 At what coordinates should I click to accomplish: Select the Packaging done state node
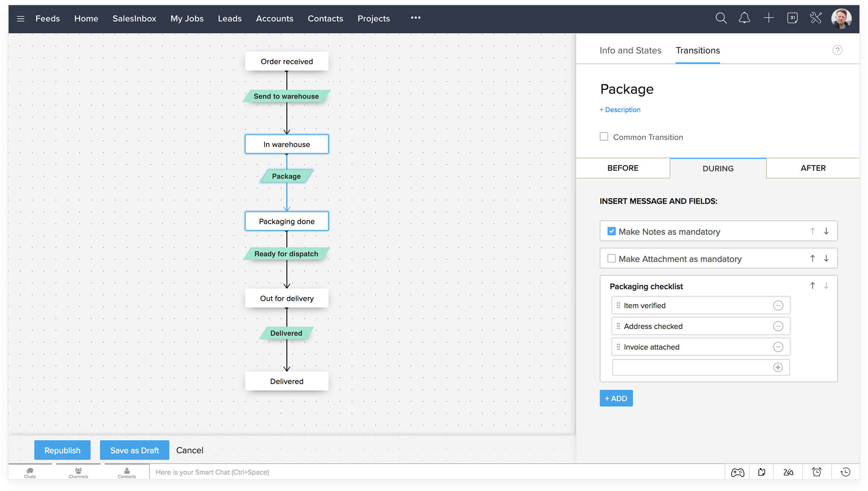[x=286, y=221]
